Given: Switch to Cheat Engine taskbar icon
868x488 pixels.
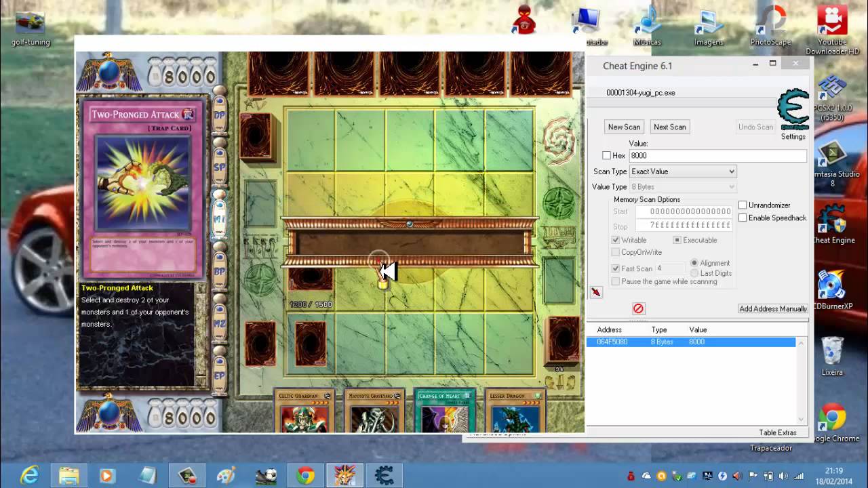Looking at the screenshot, I should [x=384, y=475].
